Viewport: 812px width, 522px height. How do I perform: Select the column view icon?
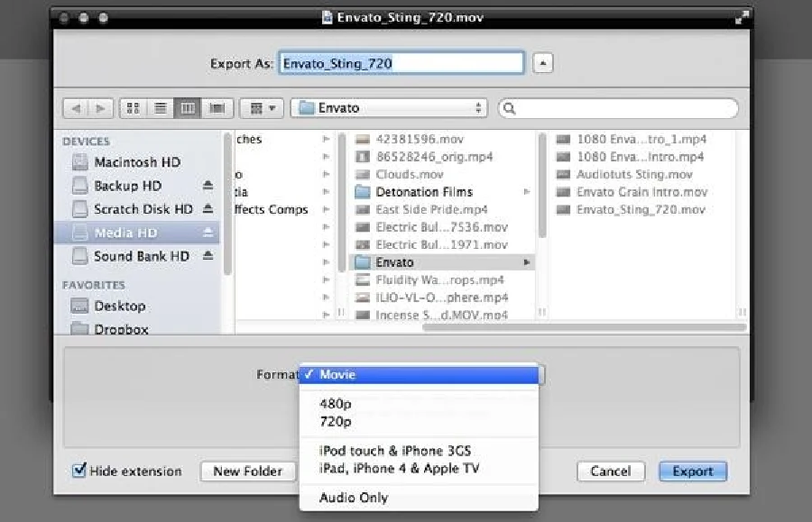click(189, 108)
